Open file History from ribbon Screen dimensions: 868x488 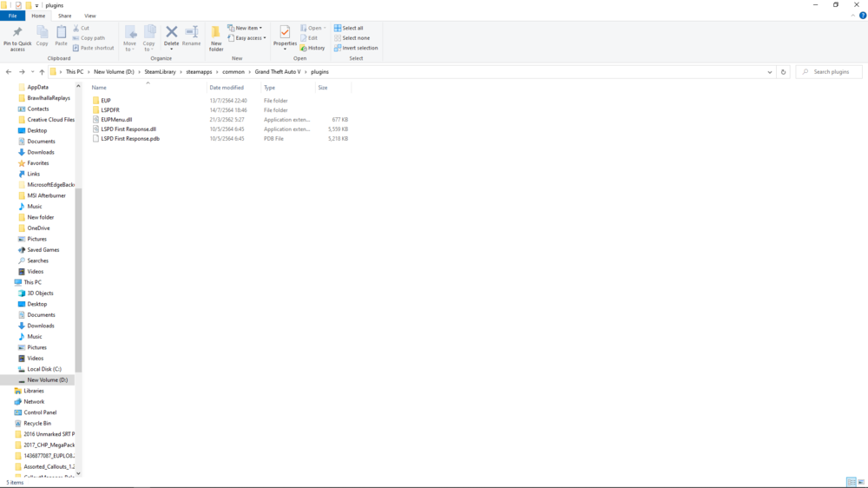click(312, 48)
